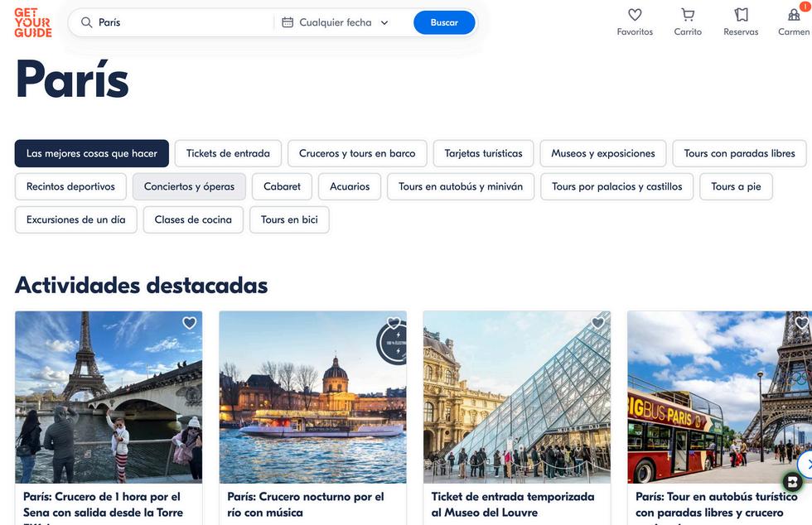This screenshot has height=525, width=812.
Task: Click the Reservas label in header
Action: click(x=741, y=31)
